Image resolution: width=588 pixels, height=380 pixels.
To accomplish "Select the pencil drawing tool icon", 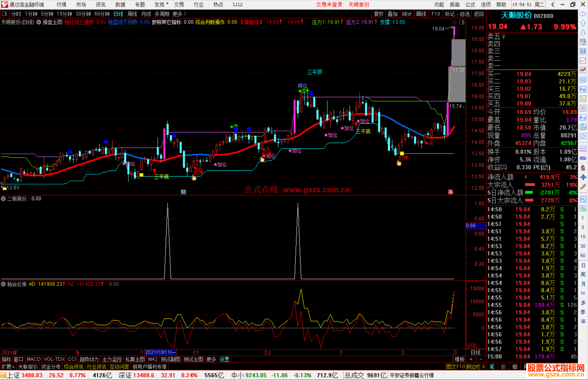I will [583, 187].
